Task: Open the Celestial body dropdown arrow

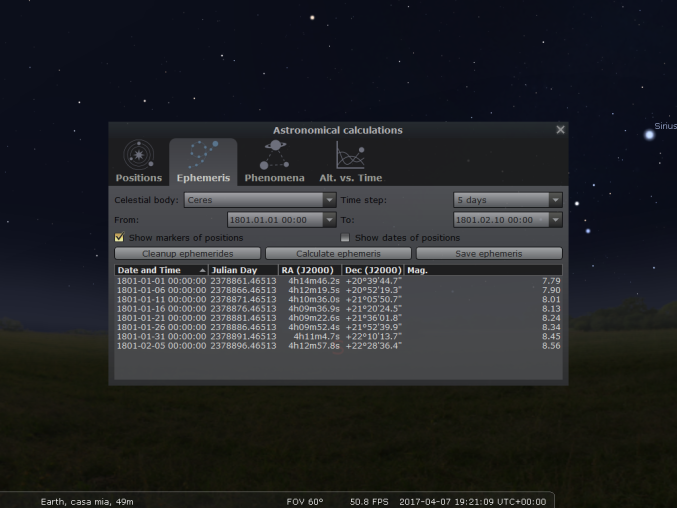Action: [x=329, y=200]
